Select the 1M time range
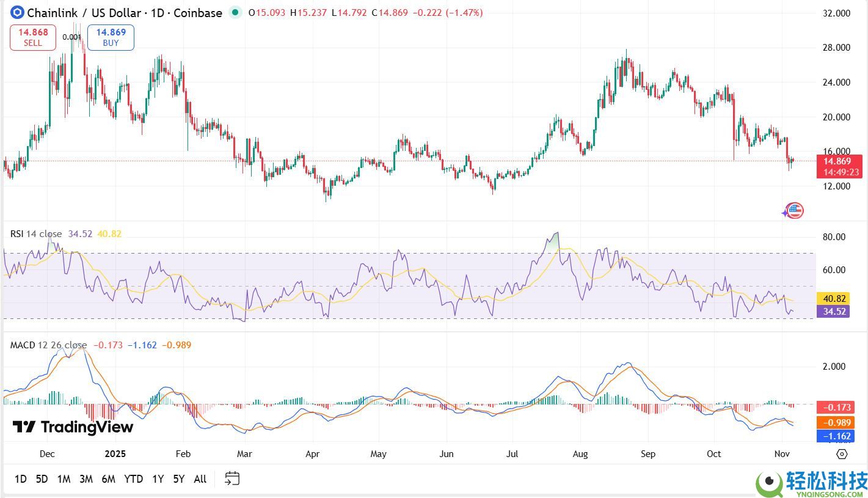This screenshot has width=868, height=498. (64, 479)
